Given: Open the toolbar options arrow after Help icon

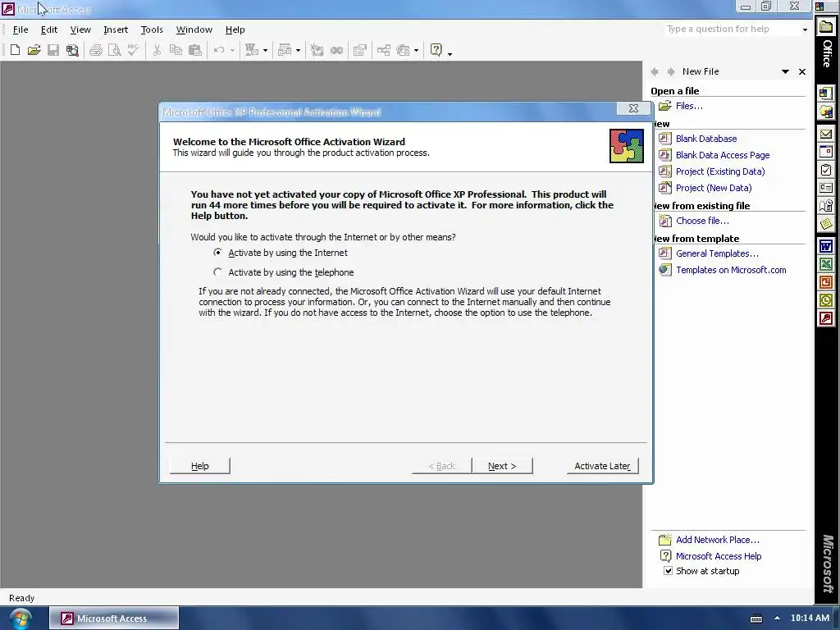Looking at the screenshot, I should click(x=450, y=52).
